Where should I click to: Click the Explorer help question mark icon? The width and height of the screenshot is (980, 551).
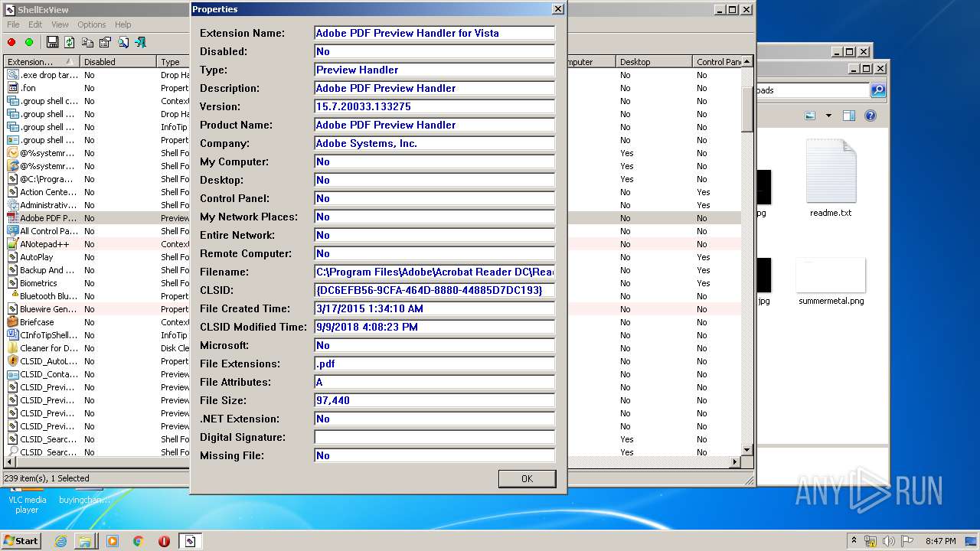pos(871,116)
